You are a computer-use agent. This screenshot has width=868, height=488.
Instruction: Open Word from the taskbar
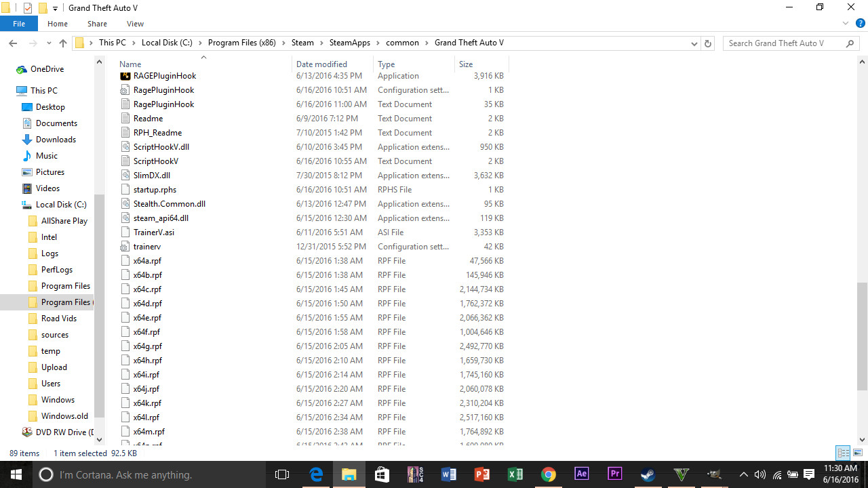pos(448,474)
